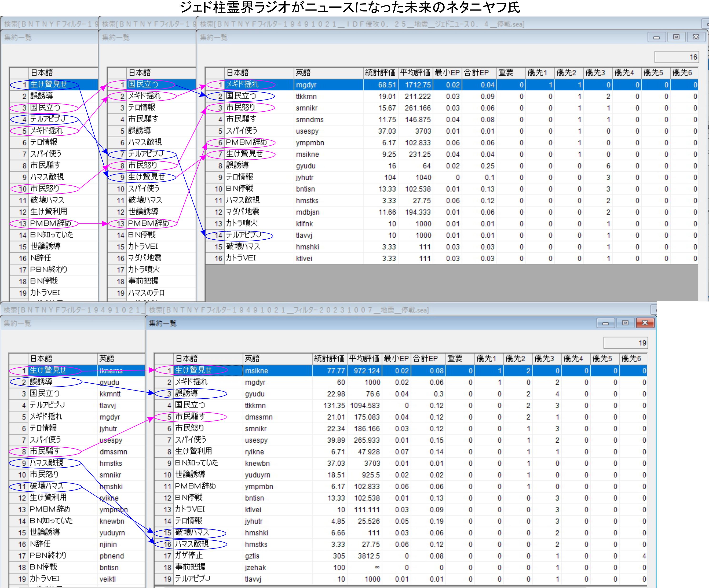709x588 pixels.
Task: Restore the upper 集約一覧 window
Action: pyautogui.click(x=676, y=37)
